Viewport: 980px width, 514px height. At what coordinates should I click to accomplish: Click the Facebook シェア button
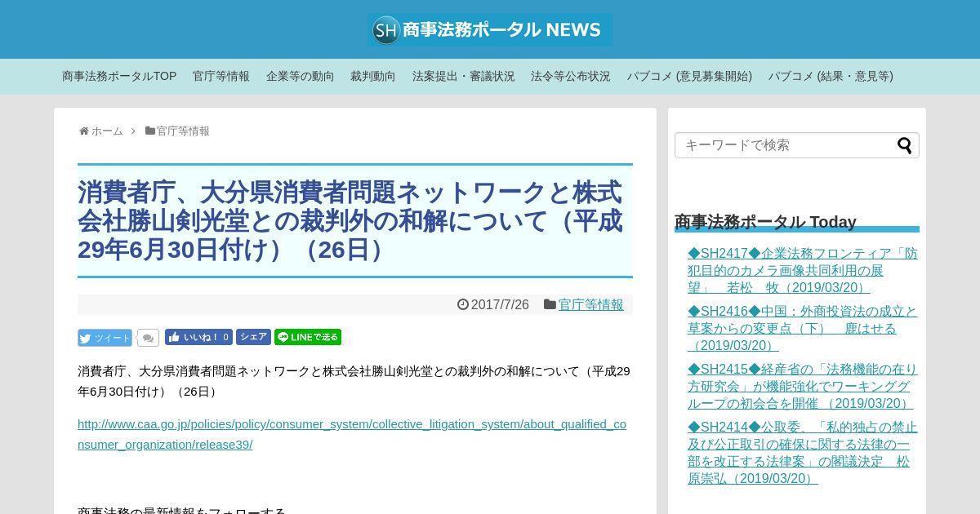click(253, 337)
